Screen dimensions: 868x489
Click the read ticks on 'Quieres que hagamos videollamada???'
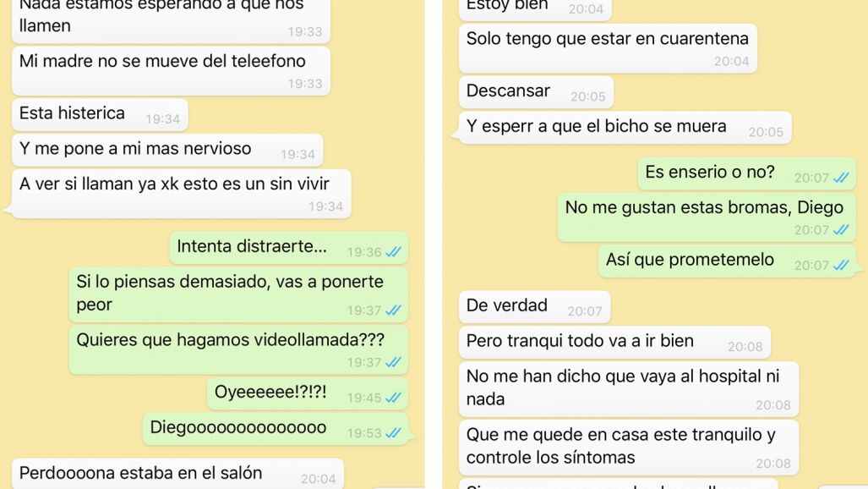pos(394,363)
